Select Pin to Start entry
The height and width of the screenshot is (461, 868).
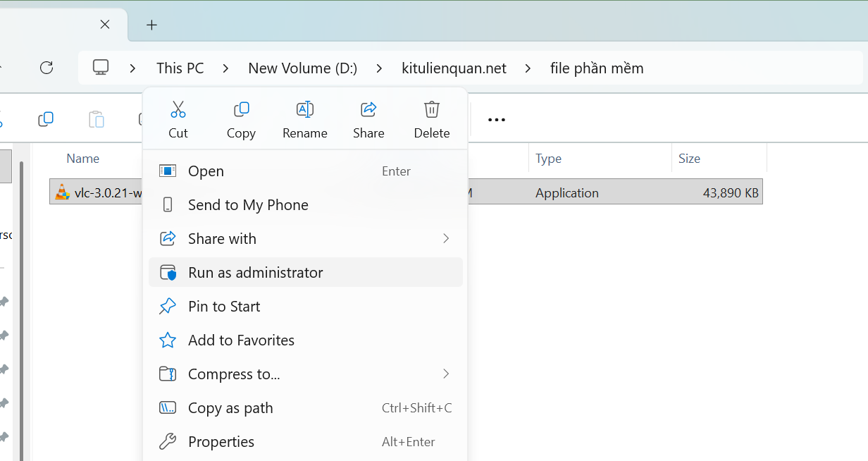pos(306,307)
